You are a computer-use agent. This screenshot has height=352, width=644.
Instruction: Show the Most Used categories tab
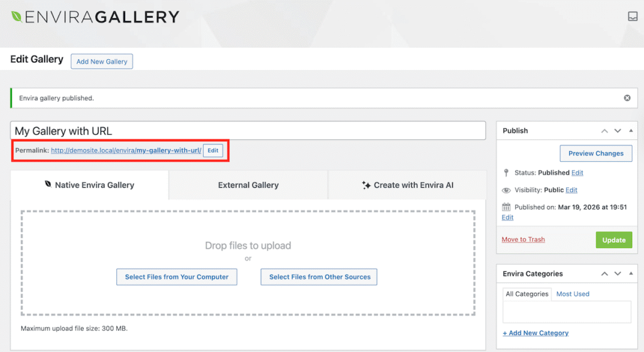tap(572, 294)
